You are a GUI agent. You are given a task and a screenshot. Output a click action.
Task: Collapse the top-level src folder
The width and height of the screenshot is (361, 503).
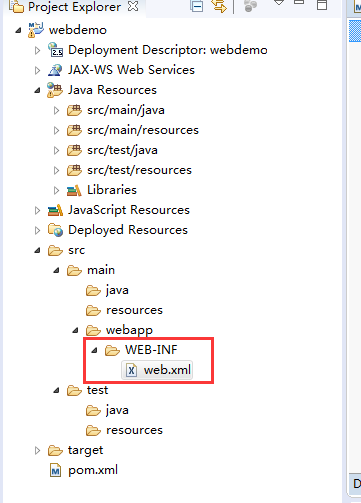(37, 250)
